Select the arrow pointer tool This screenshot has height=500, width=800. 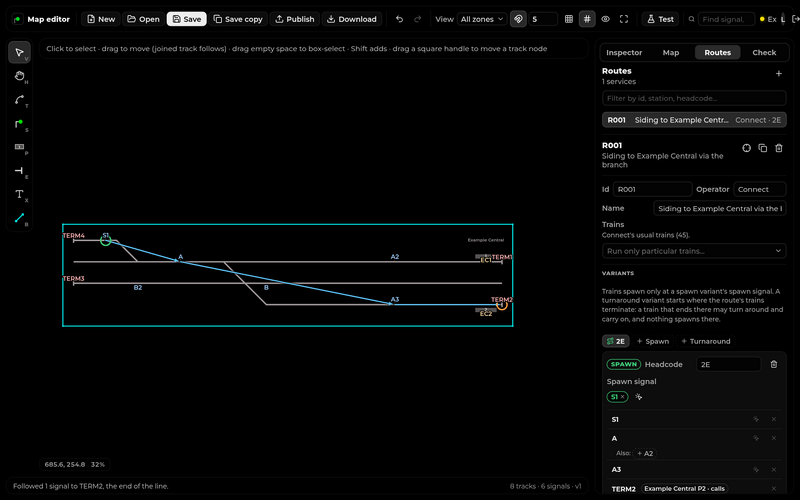(x=19, y=53)
